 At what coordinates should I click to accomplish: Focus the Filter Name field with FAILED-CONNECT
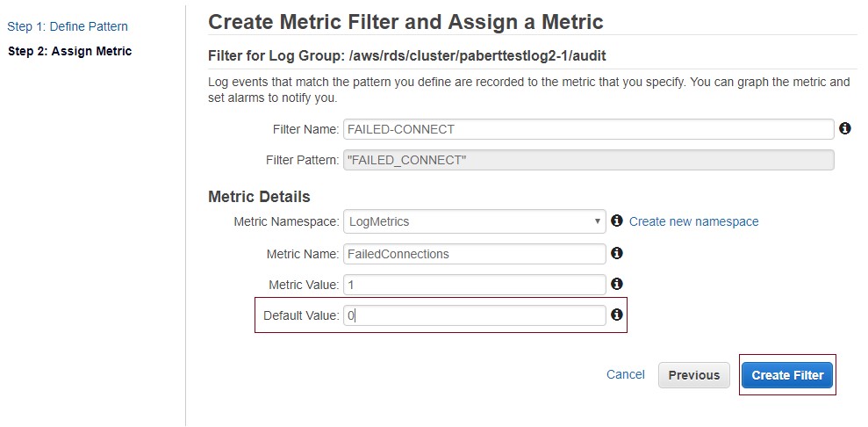point(588,129)
